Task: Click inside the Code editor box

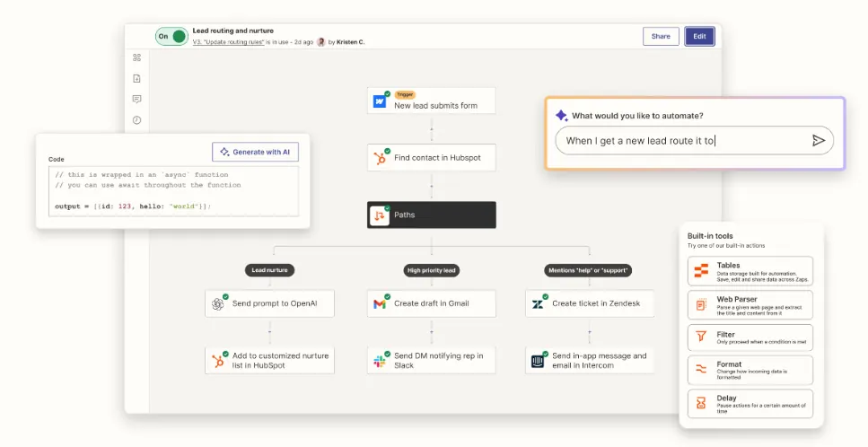Action: (x=174, y=191)
